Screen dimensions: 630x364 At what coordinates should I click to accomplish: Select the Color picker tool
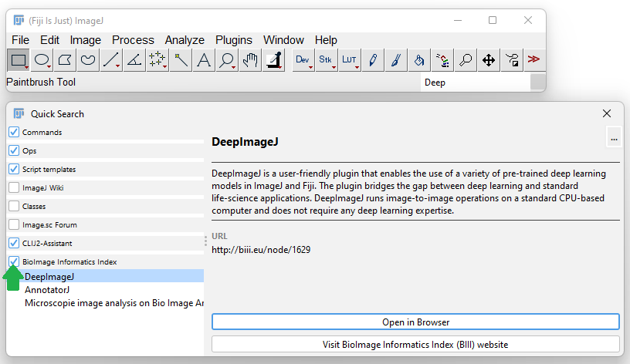pyautogui.click(x=273, y=60)
